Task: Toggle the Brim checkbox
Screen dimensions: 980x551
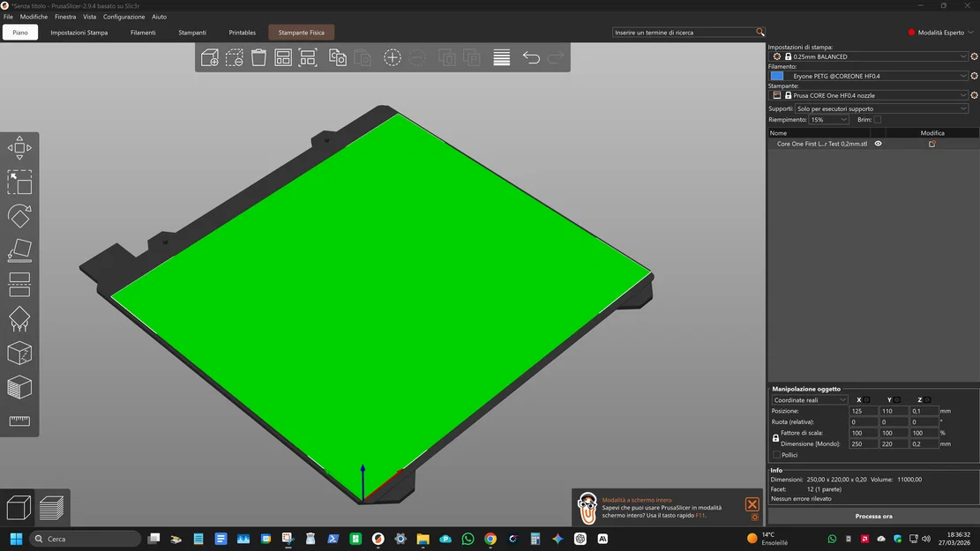Action: pyautogui.click(x=877, y=119)
